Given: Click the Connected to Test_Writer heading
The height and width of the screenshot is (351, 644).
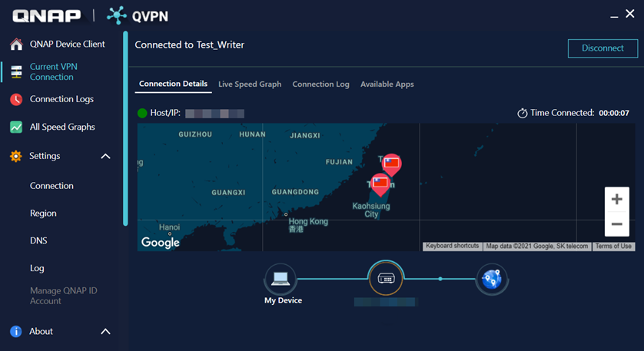Looking at the screenshot, I should tap(189, 45).
